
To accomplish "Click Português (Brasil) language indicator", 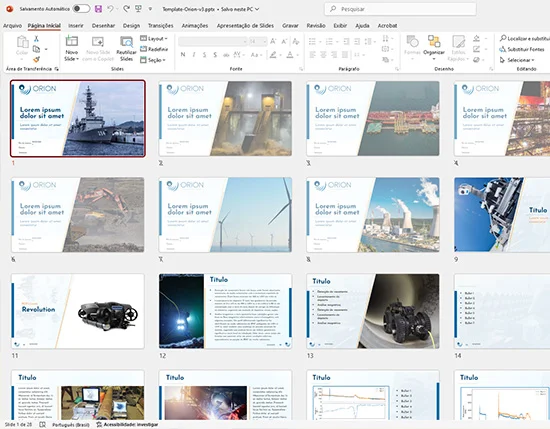I will pos(71,425).
